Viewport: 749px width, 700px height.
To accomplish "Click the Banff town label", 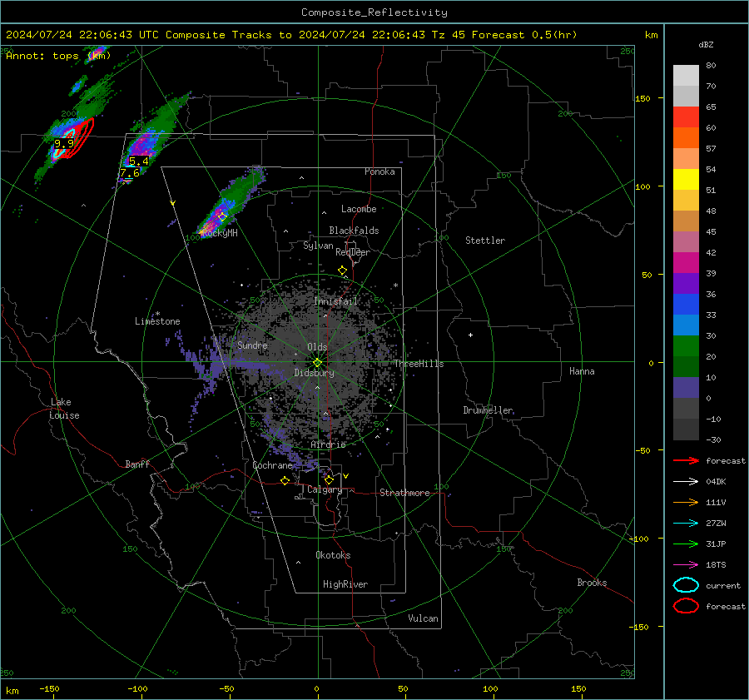I will (x=137, y=464).
